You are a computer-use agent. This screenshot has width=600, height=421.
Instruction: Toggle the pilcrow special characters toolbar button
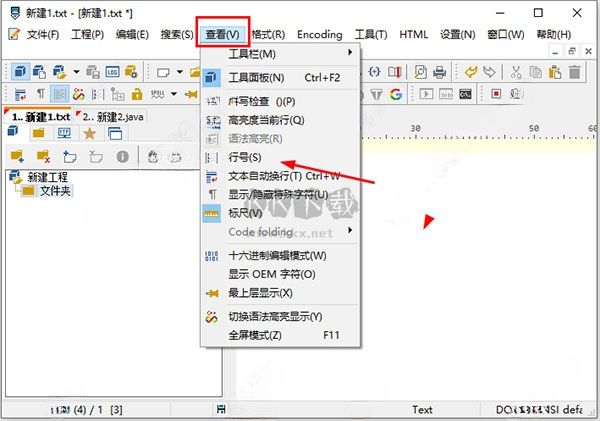40,94
